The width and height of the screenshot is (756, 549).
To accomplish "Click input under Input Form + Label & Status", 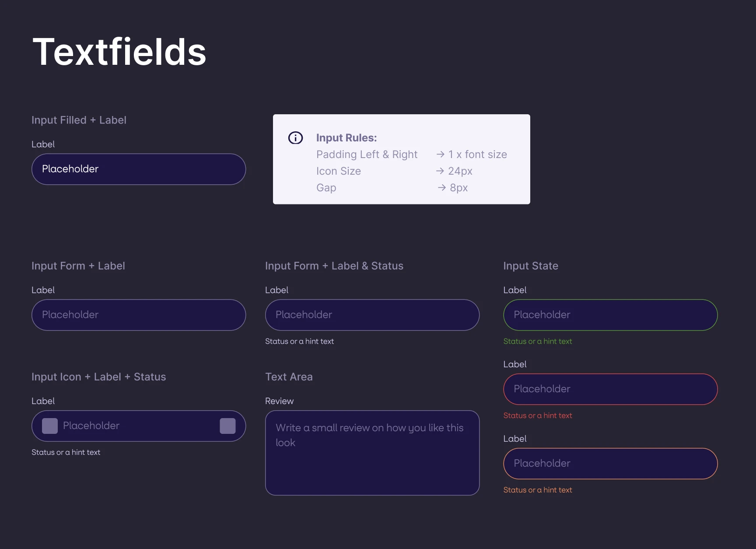I will 372,315.
